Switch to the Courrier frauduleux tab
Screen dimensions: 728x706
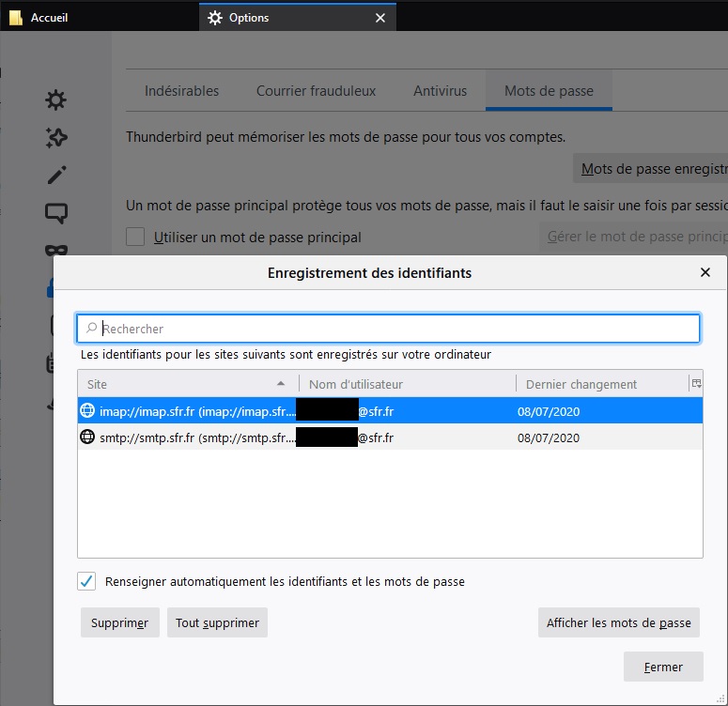coord(317,91)
